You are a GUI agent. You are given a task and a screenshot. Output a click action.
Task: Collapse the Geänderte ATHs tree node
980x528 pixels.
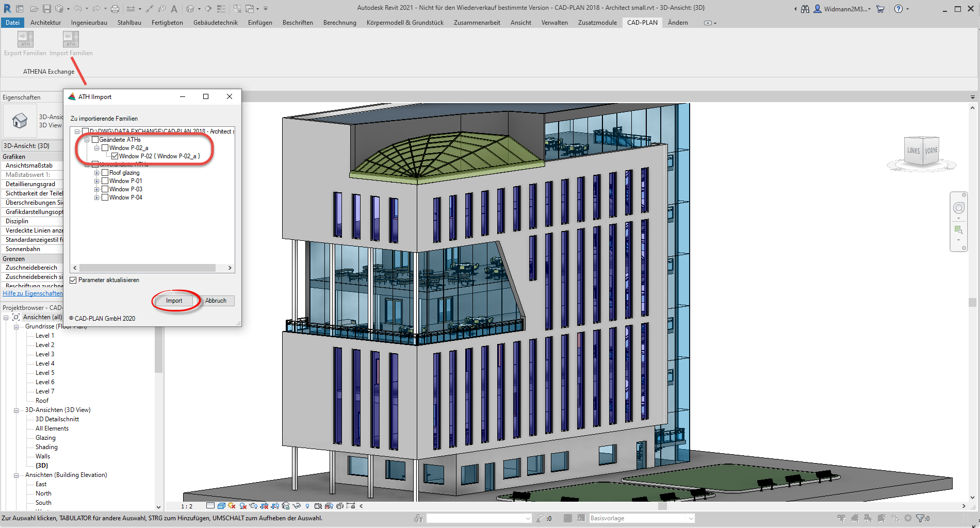(87, 140)
